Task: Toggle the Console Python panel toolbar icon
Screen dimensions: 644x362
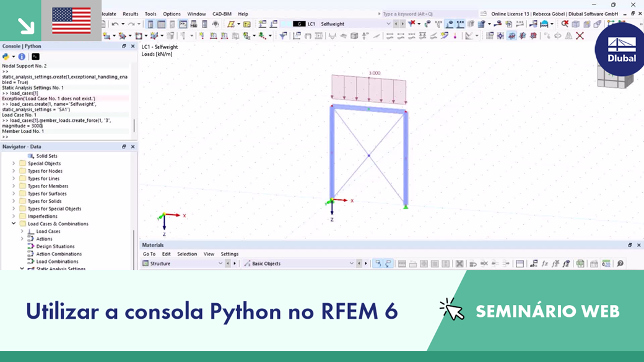Action: point(183,24)
